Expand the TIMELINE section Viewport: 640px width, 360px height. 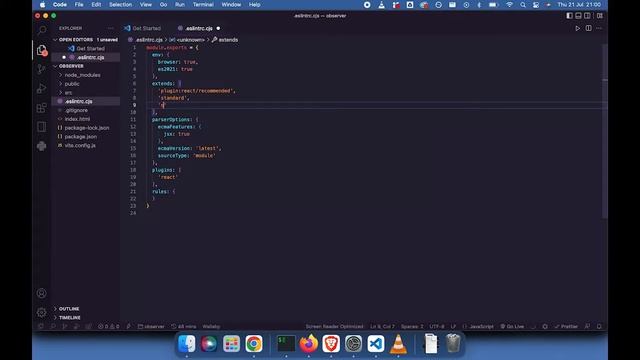tap(69, 318)
